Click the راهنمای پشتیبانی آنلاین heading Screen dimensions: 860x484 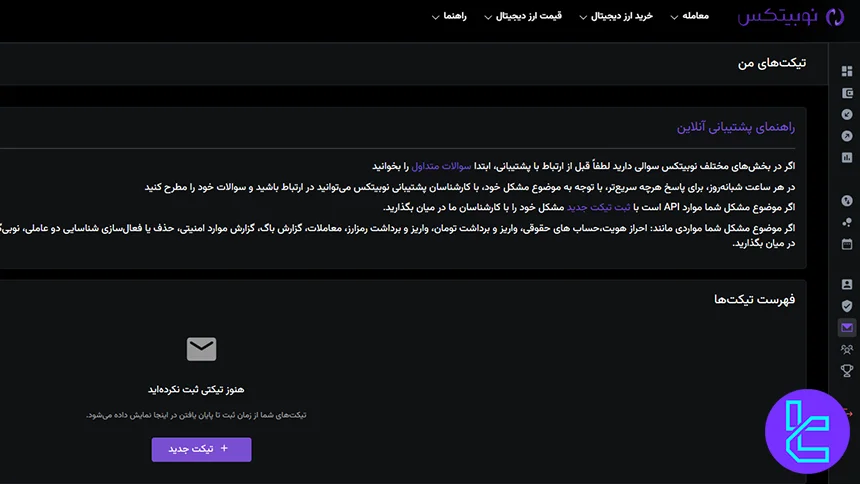click(x=735, y=127)
